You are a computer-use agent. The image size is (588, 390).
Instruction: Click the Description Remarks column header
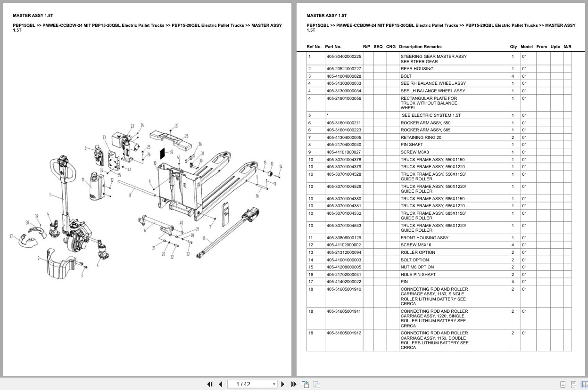click(420, 47)
